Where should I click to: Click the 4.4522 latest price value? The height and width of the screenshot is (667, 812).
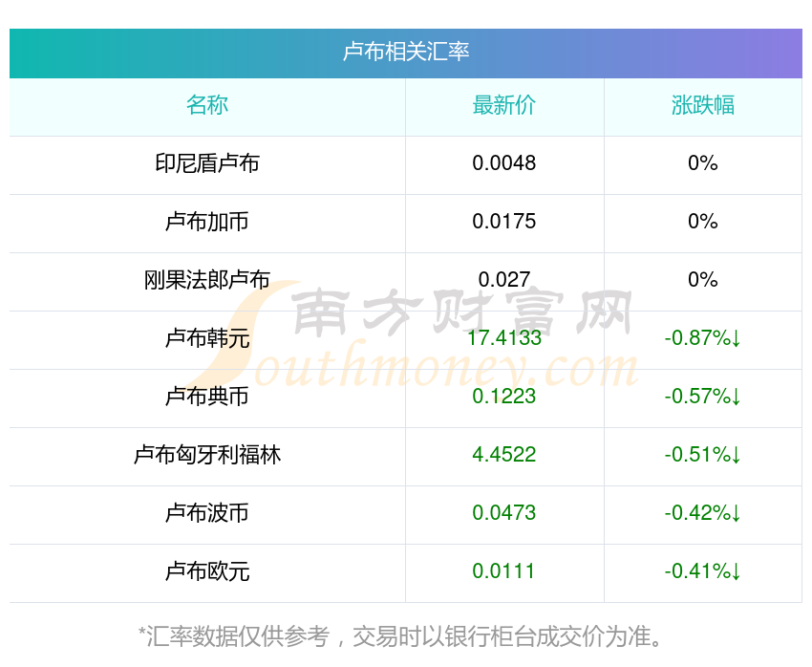503,455
